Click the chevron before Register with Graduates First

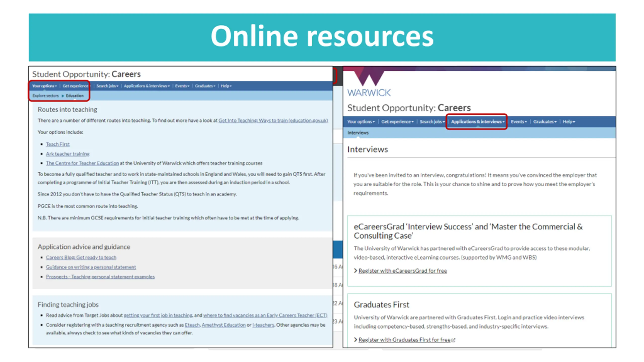355,340
